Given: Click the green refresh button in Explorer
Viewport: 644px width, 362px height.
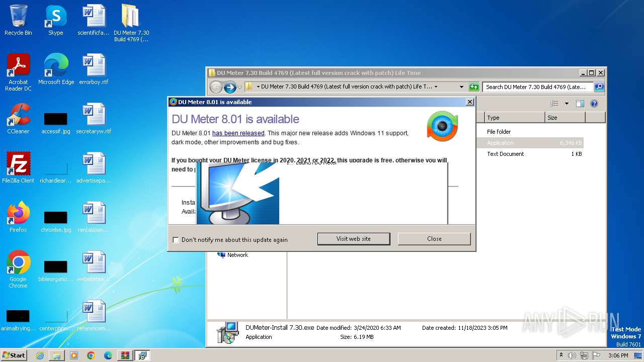Looking at the screenshot, I should pos(473,87).
